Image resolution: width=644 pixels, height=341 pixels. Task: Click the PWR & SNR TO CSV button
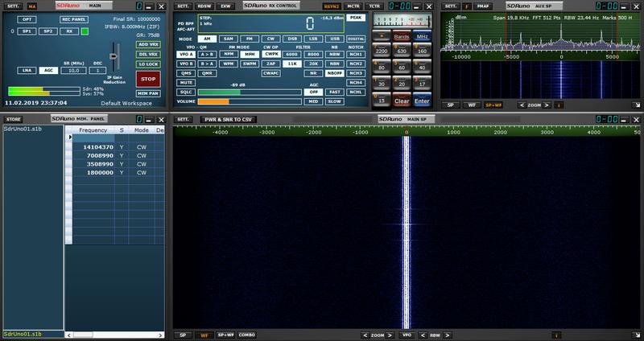229,120
